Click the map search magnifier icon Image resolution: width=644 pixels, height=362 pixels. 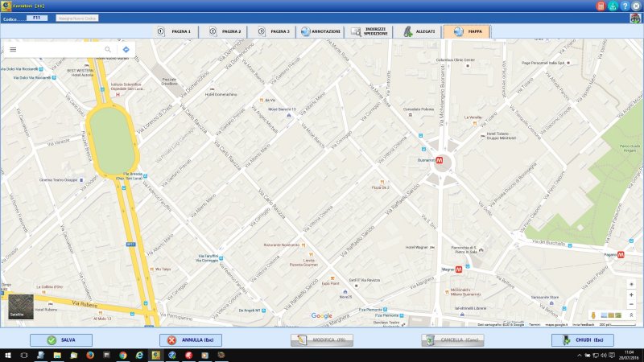108,49
